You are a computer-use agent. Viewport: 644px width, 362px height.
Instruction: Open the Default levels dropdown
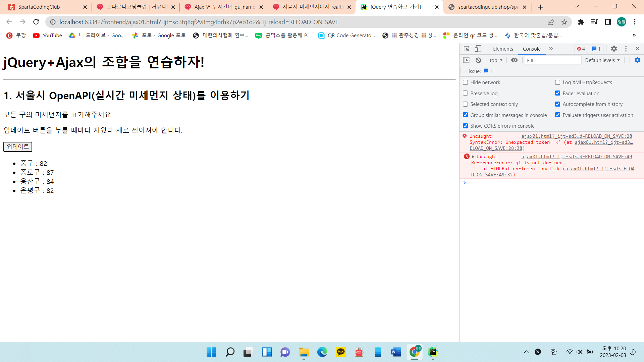[x=602, y=60]
